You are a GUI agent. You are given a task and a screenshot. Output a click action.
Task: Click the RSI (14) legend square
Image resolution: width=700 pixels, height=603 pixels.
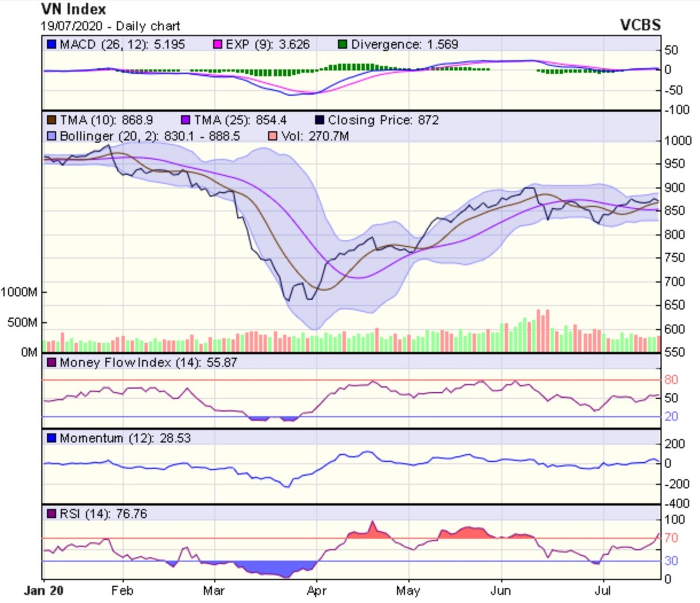click(x=51, y=514)
